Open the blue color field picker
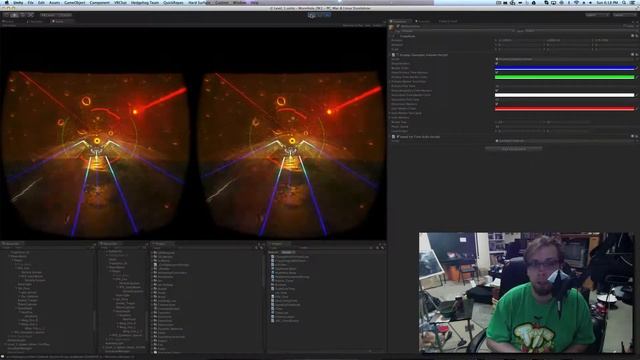This screenshot has height=360, width=640. [564, 68]
